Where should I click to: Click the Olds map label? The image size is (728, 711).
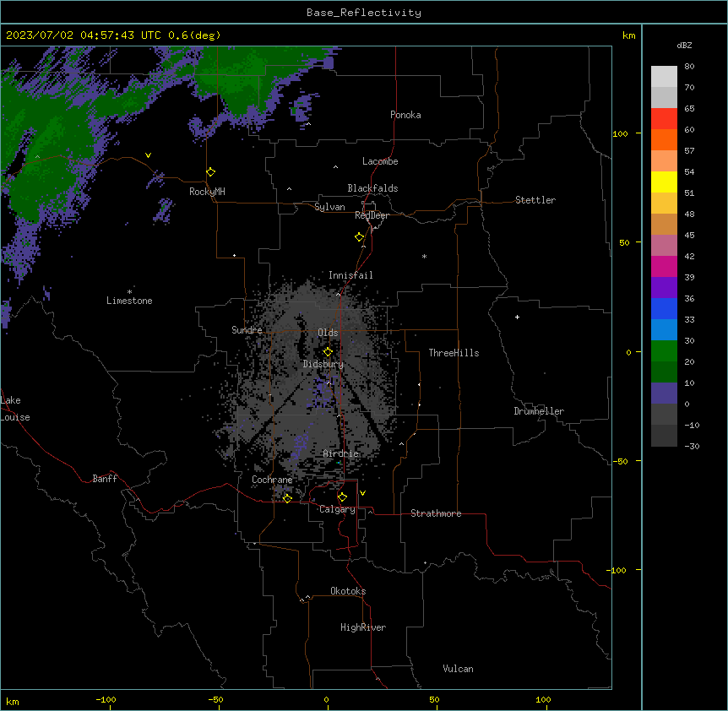point(328,333)
